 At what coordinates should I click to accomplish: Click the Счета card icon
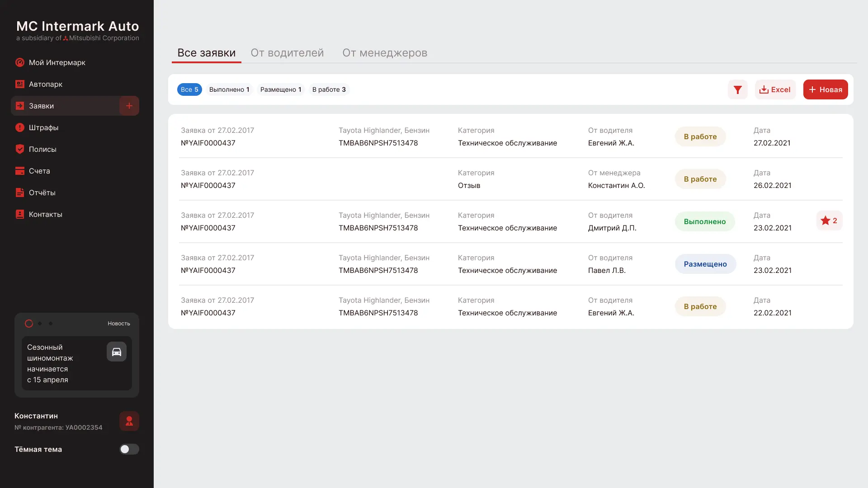coord(20,171)
